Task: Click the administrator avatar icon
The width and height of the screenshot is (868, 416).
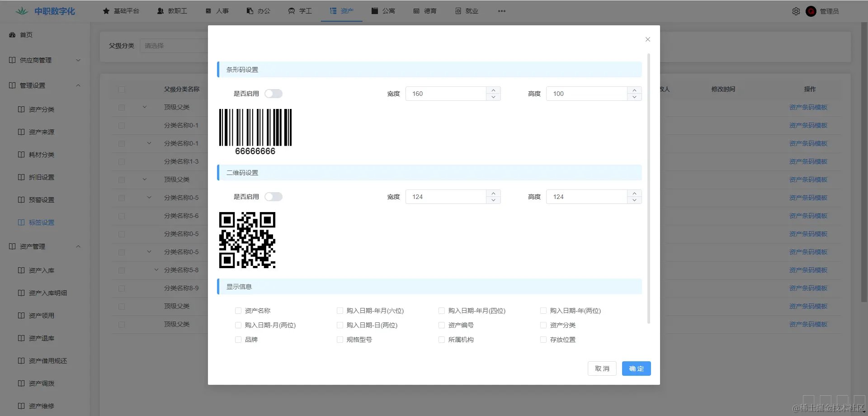Action: (x=811, y=11)
